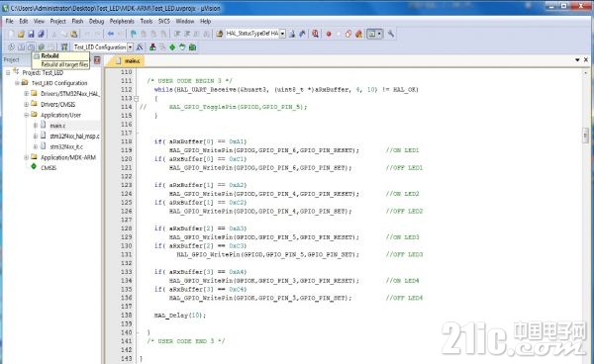The width and height of the screenshot is (594, 364).
Task: Click the Rebuild all target files icon
Action: point(31,47)
